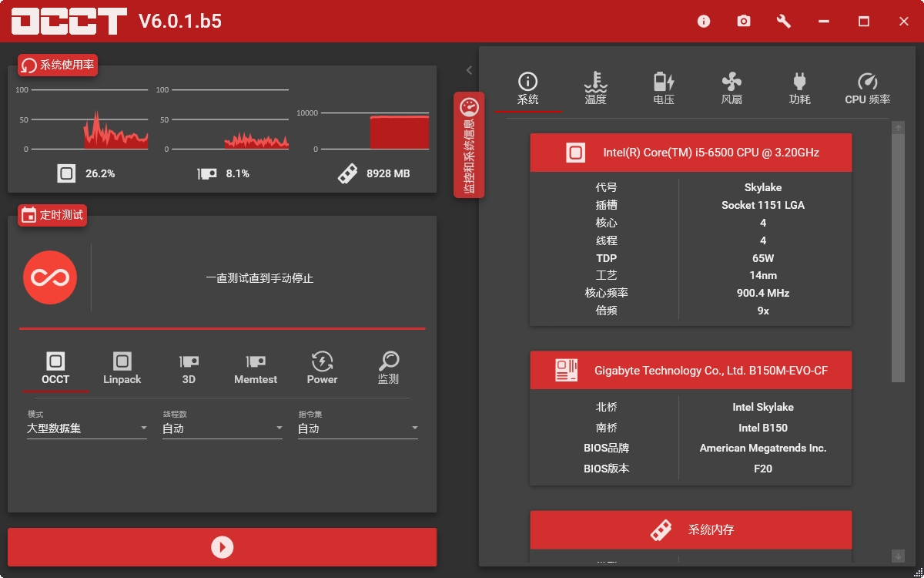Start the test with the play button
Screen dimensions: 924x578
(x=222, y=547)
